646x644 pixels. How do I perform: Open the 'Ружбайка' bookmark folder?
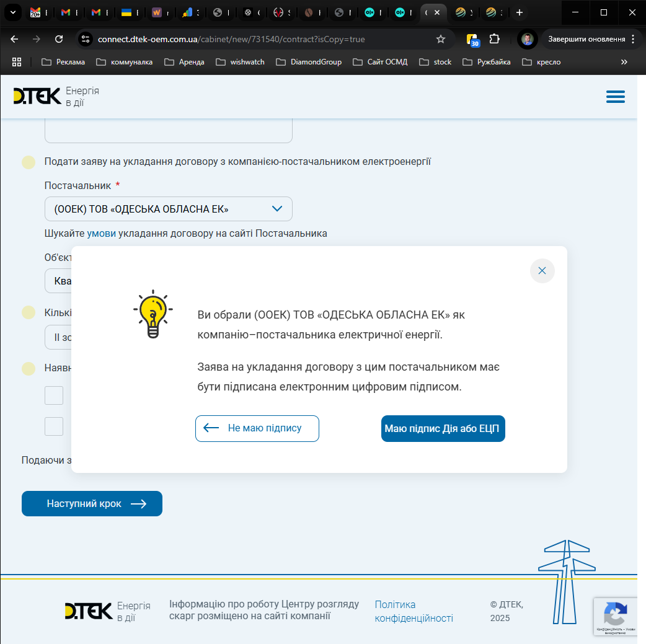tap(486, 62)
